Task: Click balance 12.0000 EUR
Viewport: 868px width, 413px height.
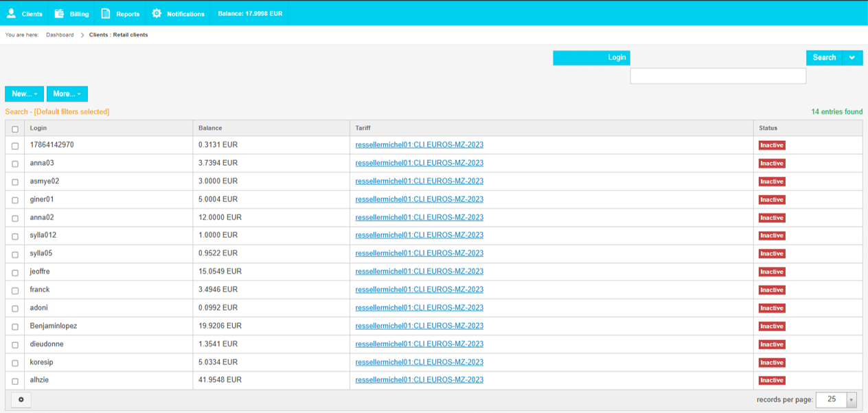Action: [220, 217]
